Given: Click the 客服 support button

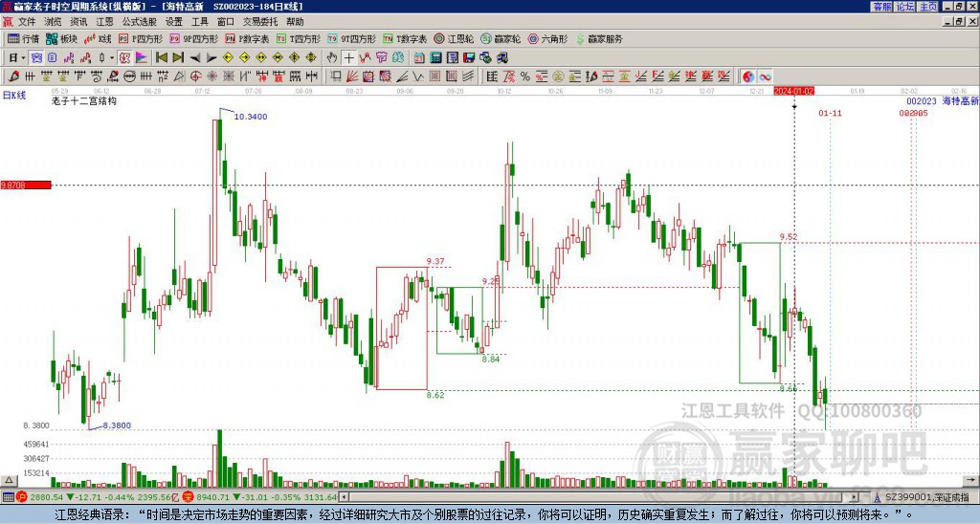Looking at the screenshot, I should point(881,7).
